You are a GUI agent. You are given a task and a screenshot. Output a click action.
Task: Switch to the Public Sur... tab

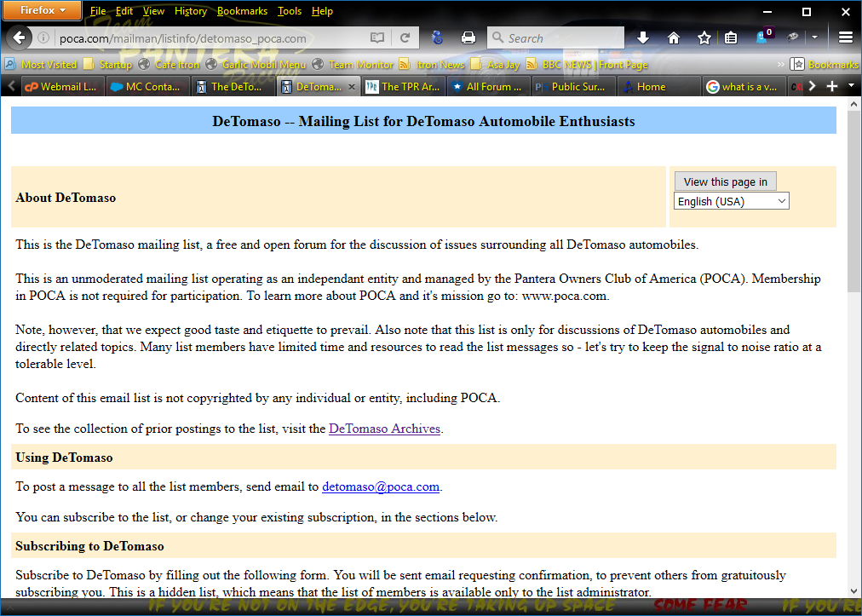click(x=574, y=87)
